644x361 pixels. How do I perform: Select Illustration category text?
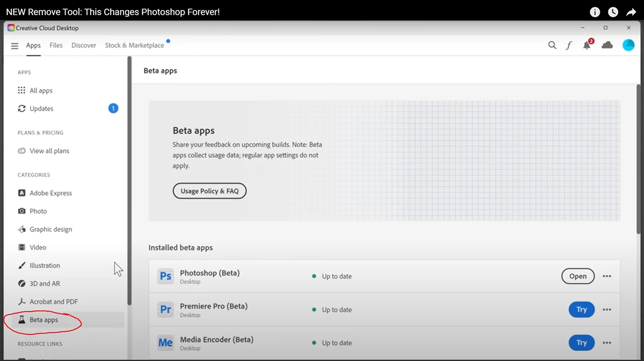[x=45, y=266]
